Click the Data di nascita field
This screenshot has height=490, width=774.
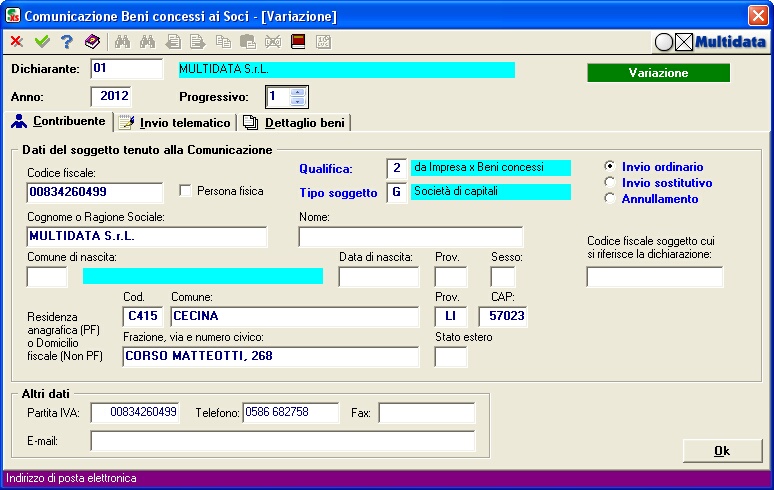click(379, 277)
